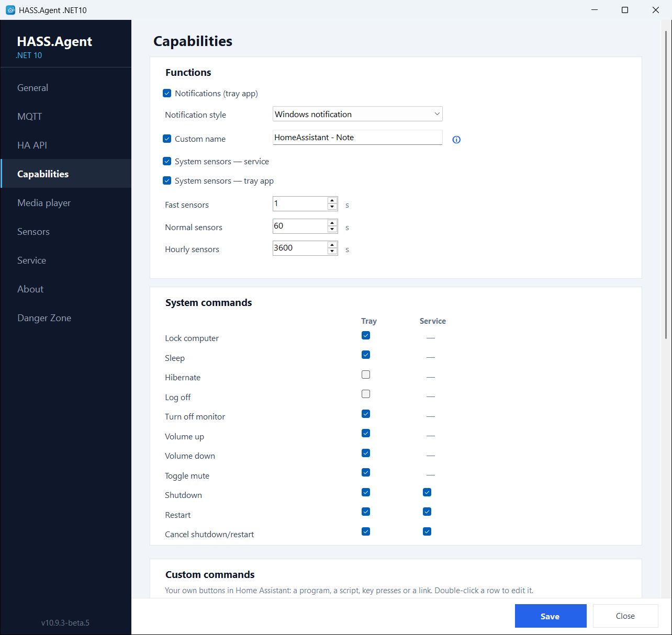Uncheck Tray checkbox for Turn off monitor
This screenshot has width=672, height=635.
point(366,414)
